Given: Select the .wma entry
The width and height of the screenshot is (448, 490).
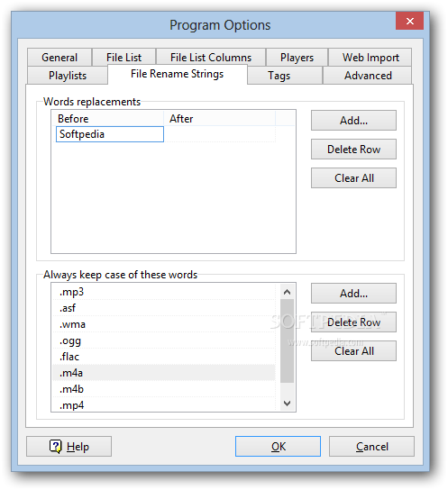Looking at the screenshot, I should coord(164,324).
